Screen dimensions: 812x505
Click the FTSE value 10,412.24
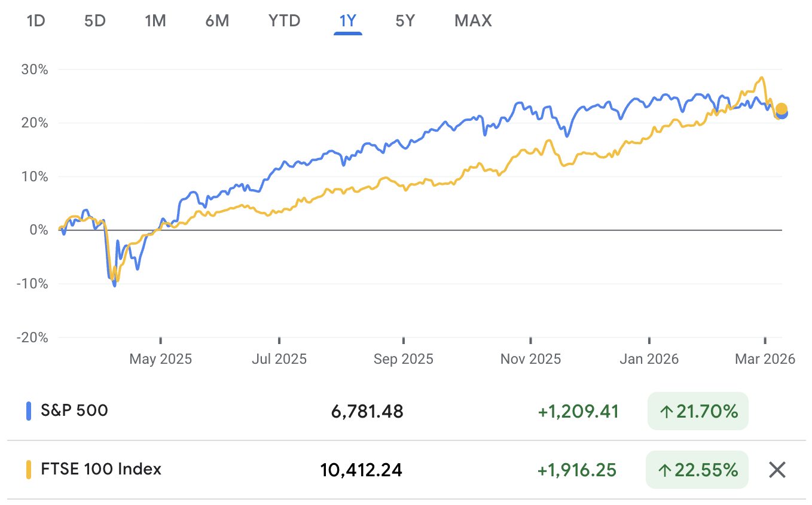361,470
